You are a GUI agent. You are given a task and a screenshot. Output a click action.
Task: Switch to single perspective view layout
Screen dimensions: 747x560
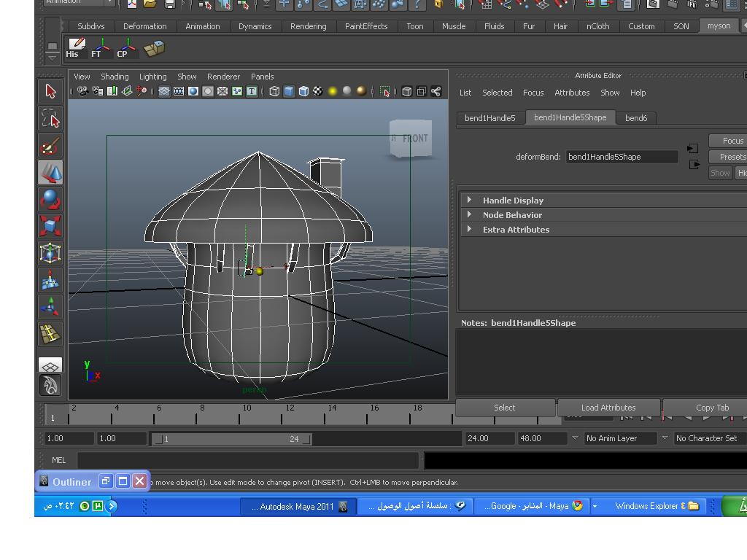(50, 365)
